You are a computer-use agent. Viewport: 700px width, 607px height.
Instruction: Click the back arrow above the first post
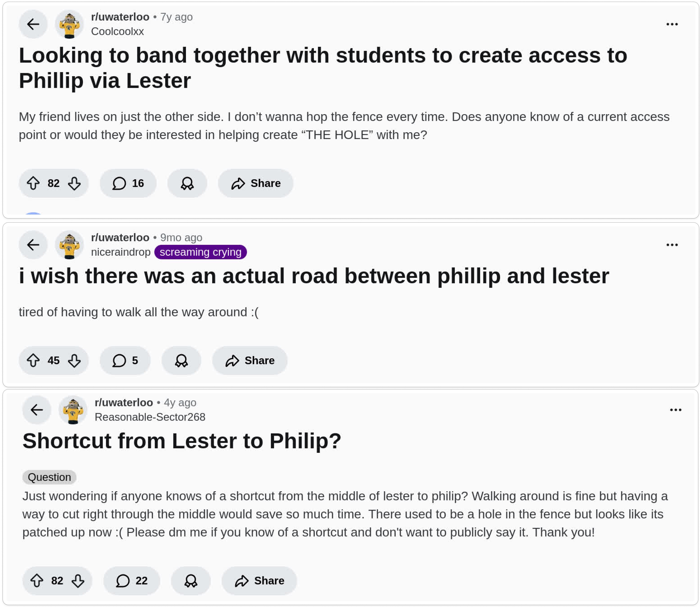click(x=33, y=24)
